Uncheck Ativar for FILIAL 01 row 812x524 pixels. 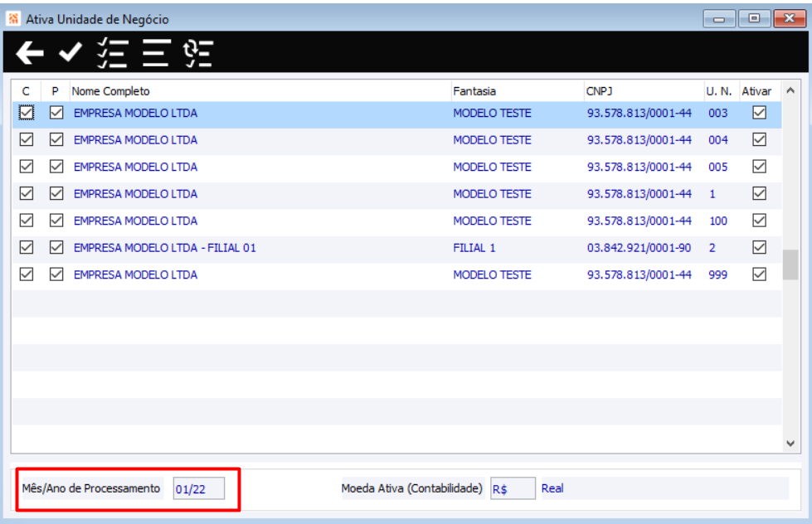pyautogui.click(x=759, y=248)
